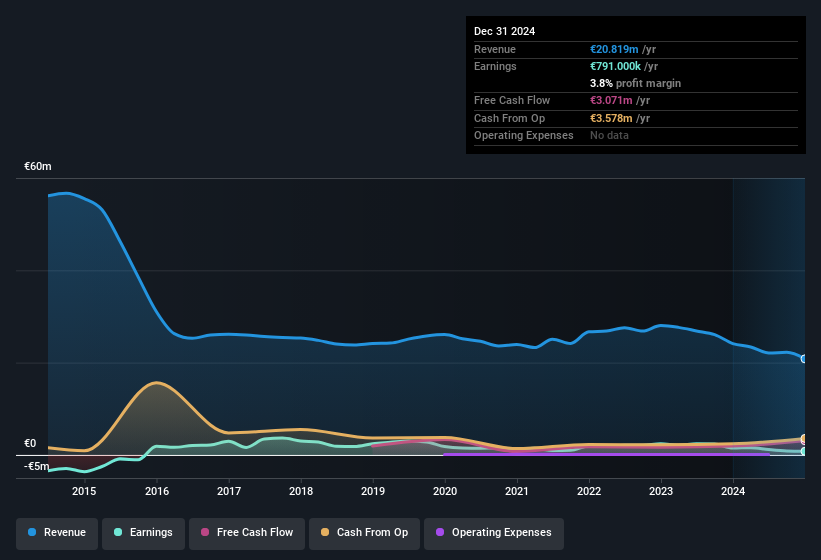Click the 2016 label on the x-axis

pyautogui.click(x=157, y=491)
